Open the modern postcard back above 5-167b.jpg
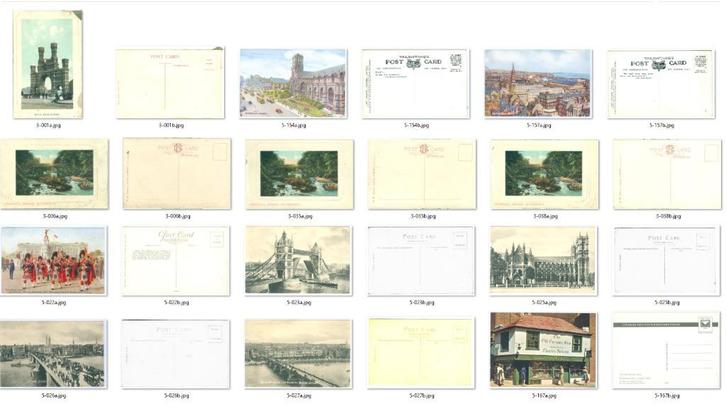 click(667, 350)
